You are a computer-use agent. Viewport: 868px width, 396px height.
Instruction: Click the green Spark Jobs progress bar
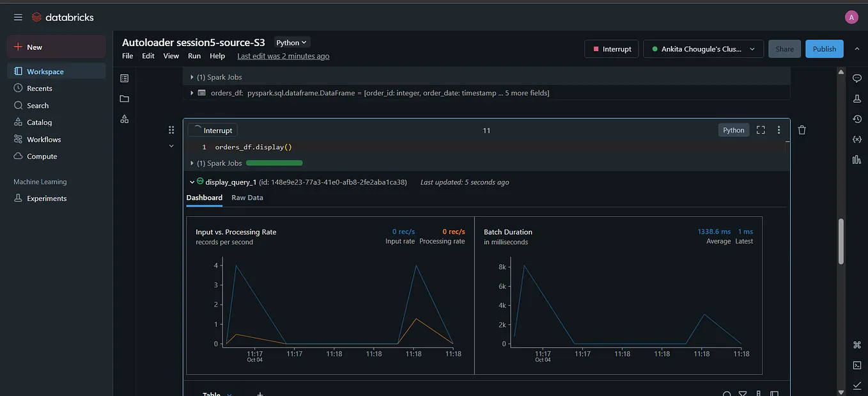coord(274,162)
